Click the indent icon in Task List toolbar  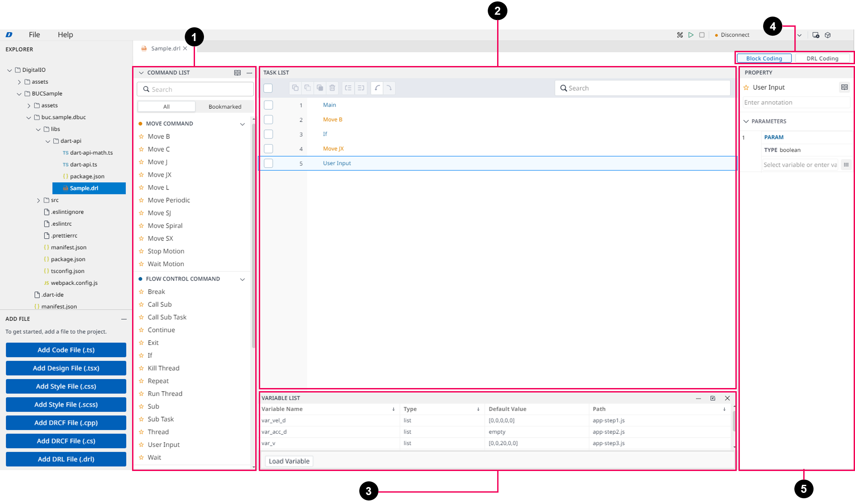tap(361, 88)
